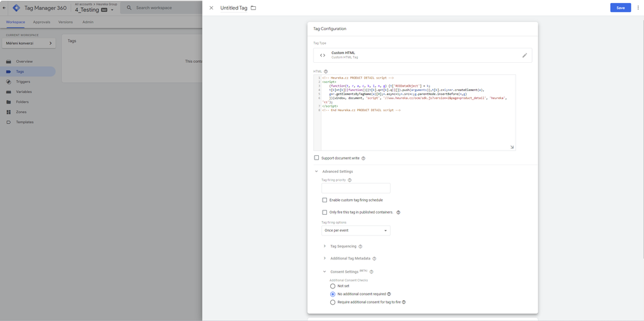This screenshot has height=321, width=644.
Task: Click the Custom HTML code brackets icon
Action: click(x=323, y=55)
